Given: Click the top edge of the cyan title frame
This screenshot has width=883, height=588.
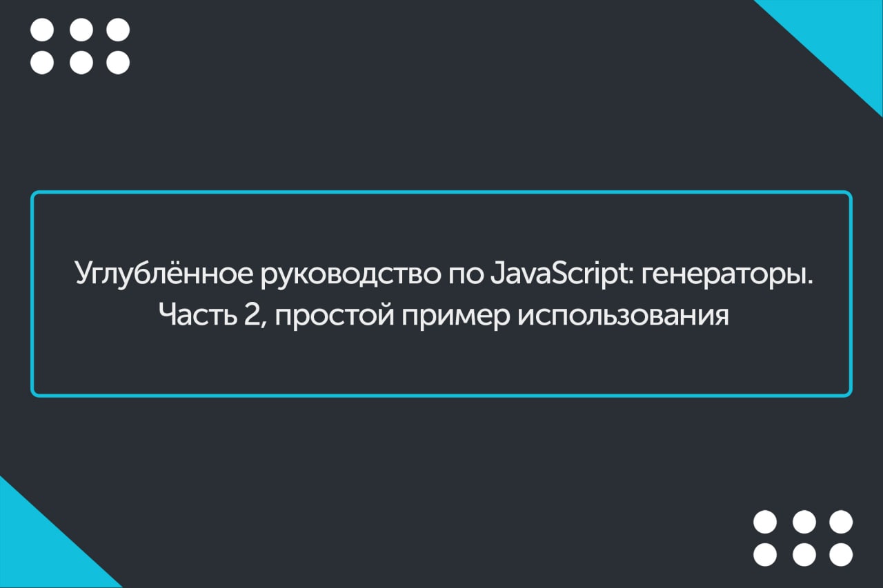Looking at the screenshot, I should (441, 193).
